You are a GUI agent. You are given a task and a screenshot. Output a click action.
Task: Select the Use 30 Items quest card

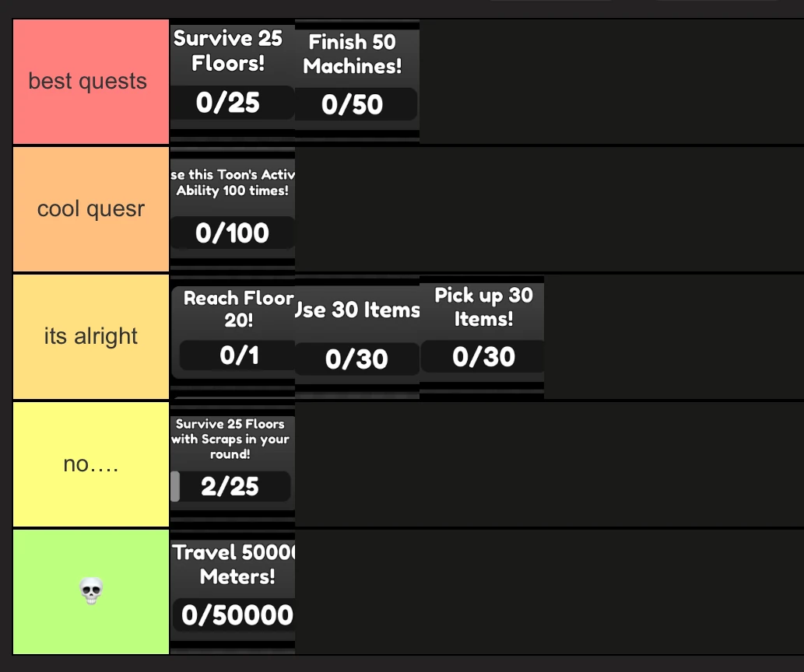click(x=356, y=331)
